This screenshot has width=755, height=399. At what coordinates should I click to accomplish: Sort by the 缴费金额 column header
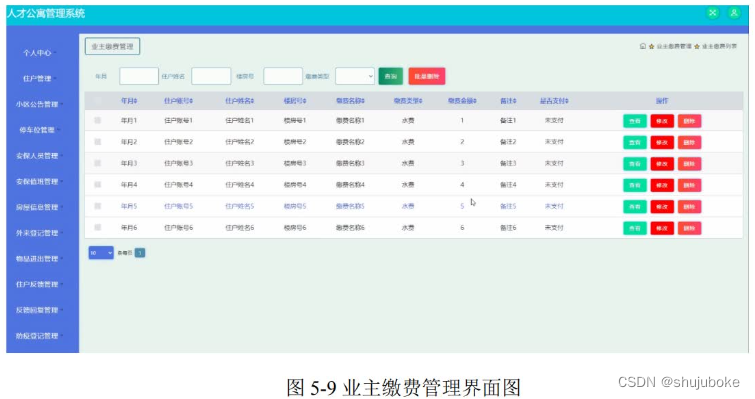click(x=462, y=101)
